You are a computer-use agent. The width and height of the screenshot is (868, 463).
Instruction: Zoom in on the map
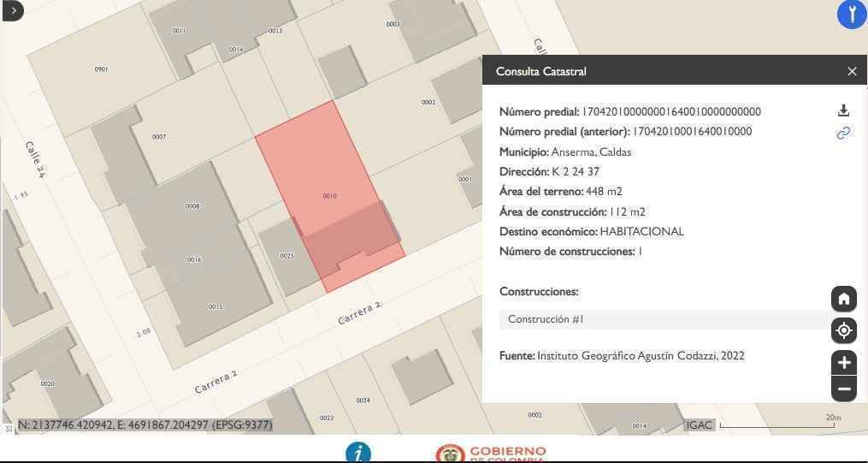tap(843, 362)
